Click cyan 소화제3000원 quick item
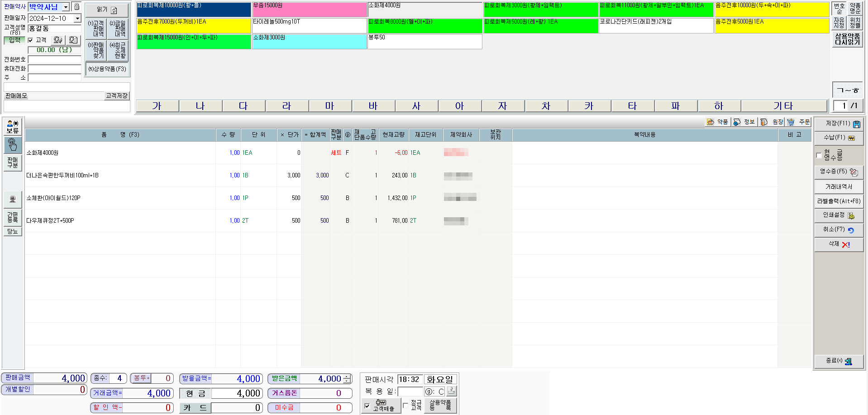 click(x=310, y=42)
